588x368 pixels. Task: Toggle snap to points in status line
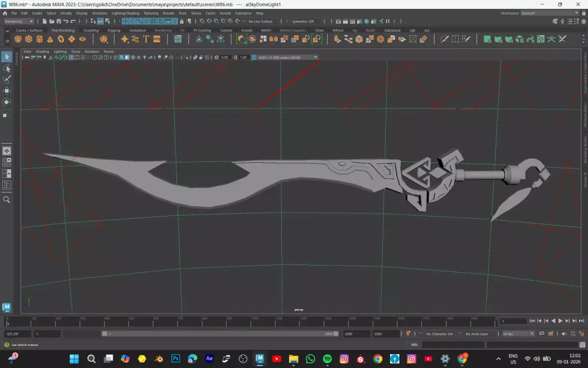tap(216, 22)
